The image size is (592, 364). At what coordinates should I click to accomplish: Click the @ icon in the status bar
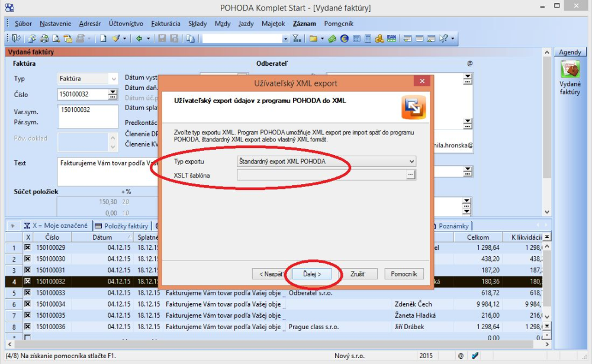coord(461,356)
